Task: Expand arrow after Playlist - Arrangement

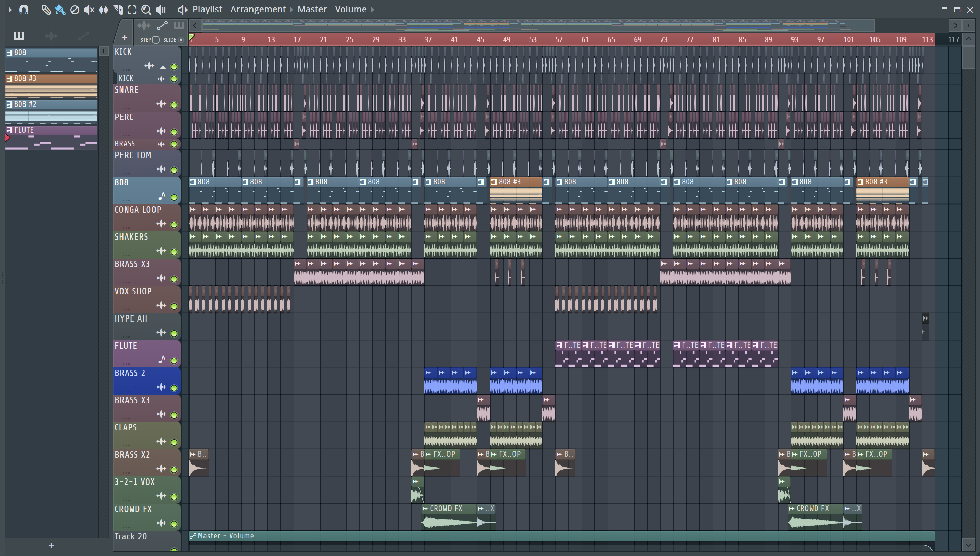Action: coord(292,10)
